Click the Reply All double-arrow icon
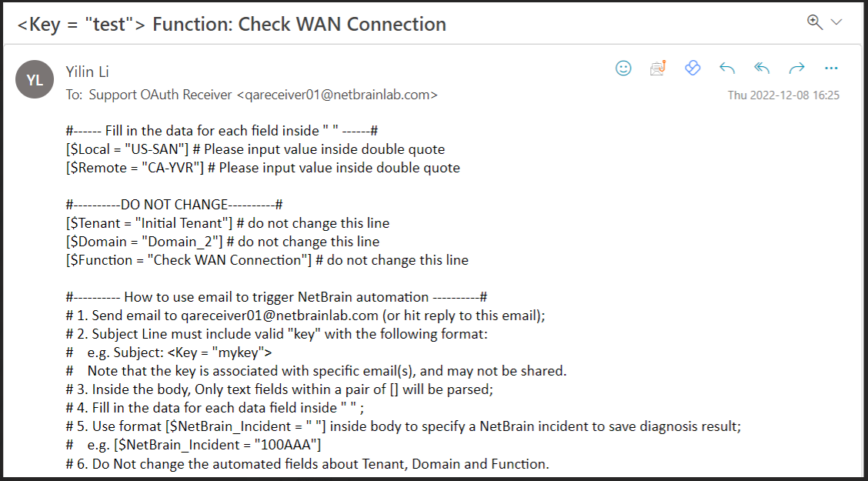The height and width of the screenshot is (481, 868). click(762, 68)
